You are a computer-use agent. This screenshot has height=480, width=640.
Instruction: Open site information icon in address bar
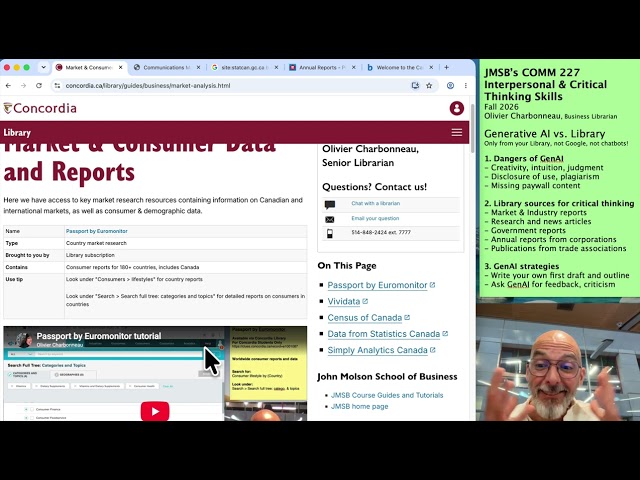coord(57,86)
